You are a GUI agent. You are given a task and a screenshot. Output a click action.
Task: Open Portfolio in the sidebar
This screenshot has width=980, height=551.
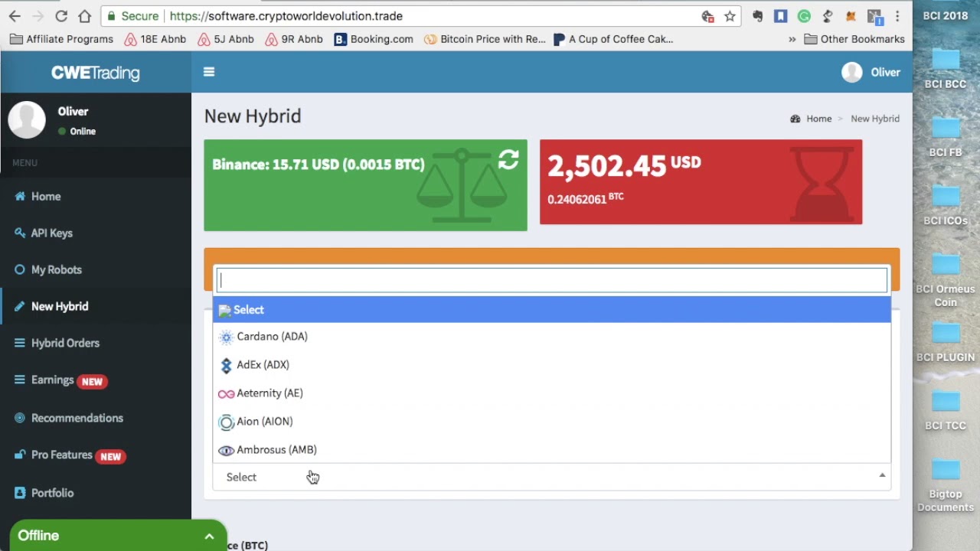coord(96,493)
